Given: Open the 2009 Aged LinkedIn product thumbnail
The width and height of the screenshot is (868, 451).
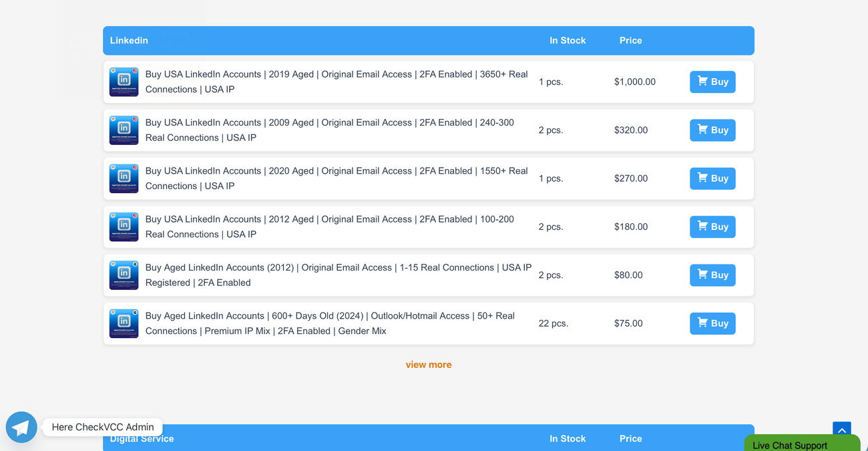Looking at the screenshot, I should [x=124, y=130].
